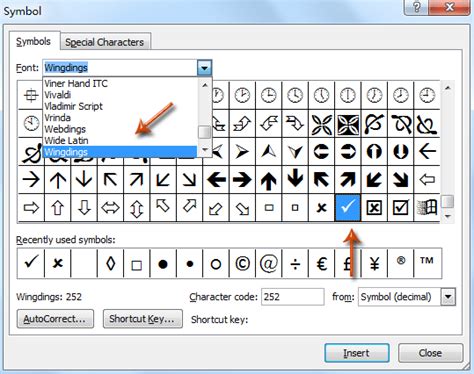Click the font list scroll up arrow

tap(204, 85)
